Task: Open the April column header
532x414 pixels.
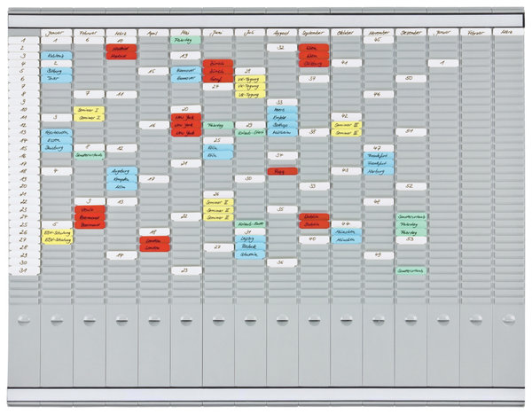Action: pyautogui.click(x=153, y=31)
